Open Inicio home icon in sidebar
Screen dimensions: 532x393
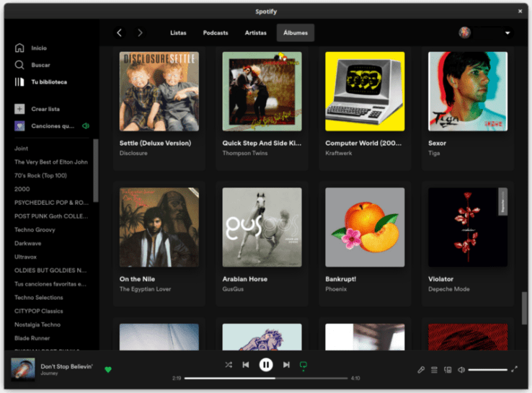pos(19,48)
